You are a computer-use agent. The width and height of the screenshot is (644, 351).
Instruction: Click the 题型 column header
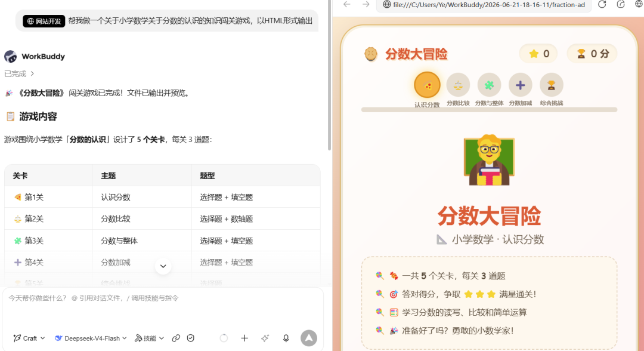(256, 176)
